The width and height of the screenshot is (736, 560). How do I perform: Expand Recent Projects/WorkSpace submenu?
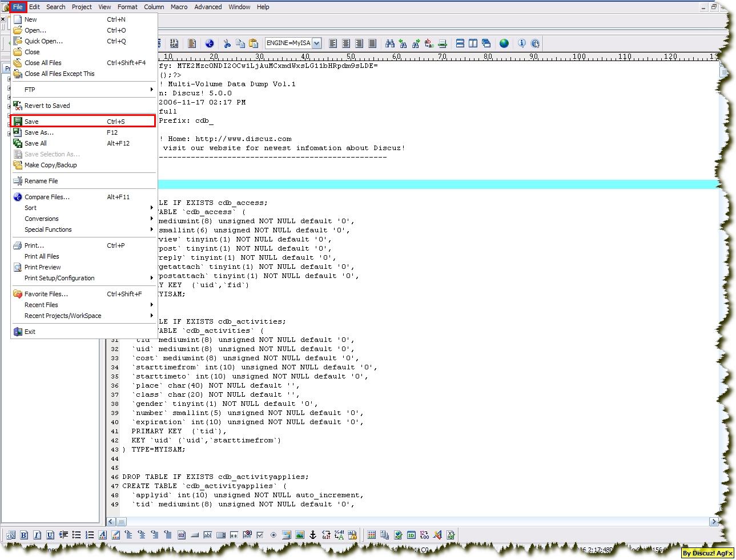click(83, 316)
